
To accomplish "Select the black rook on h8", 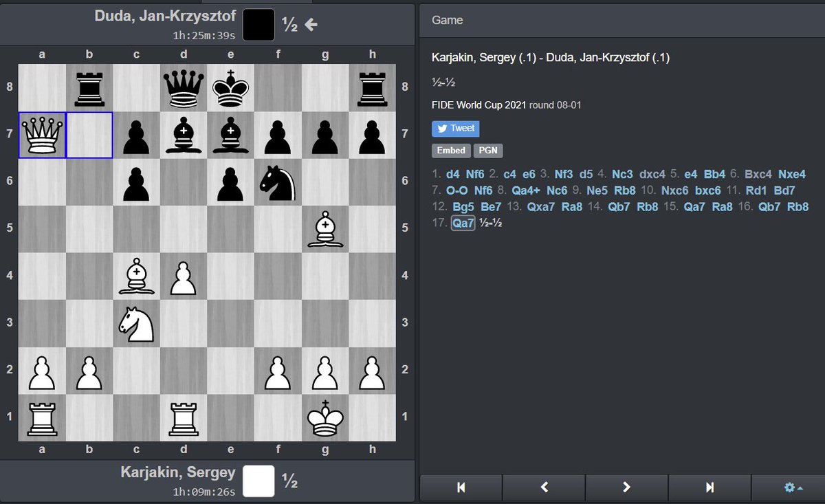I will click(x=372, y=88).
